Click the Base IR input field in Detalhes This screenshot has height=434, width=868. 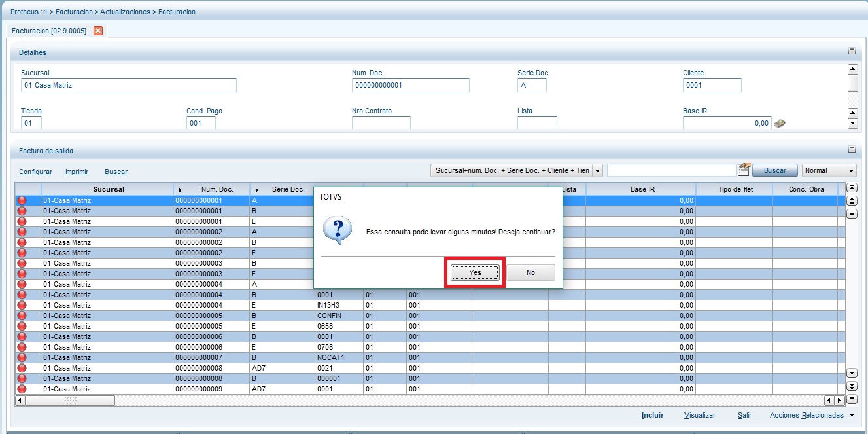tap(727, 123)
